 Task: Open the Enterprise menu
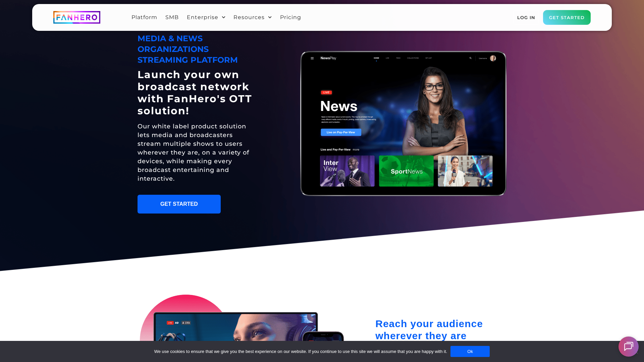202,17
